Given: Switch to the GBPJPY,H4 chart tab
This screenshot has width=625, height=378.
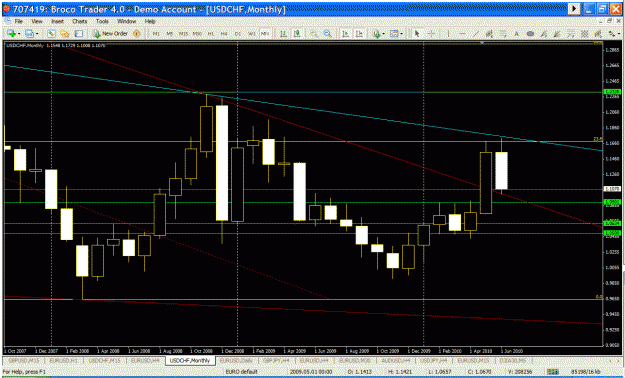Looking at the screenshot, I should [277, 360].
